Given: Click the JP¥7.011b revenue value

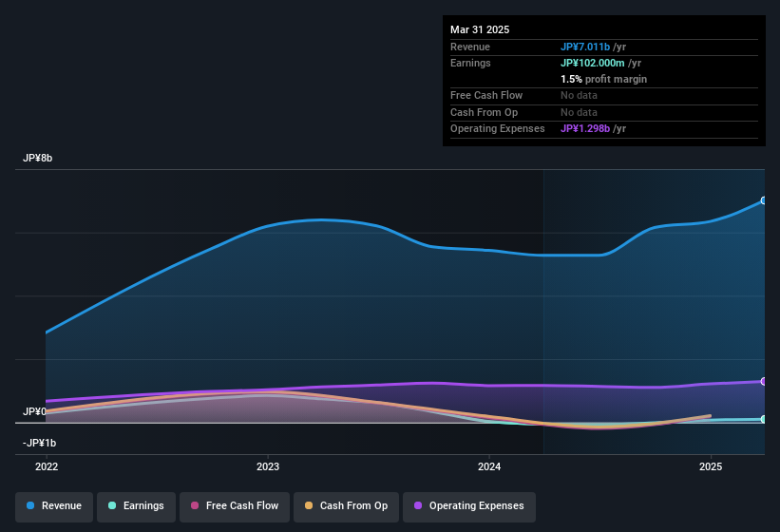Looking at the screenshot, I should [585, 47].
